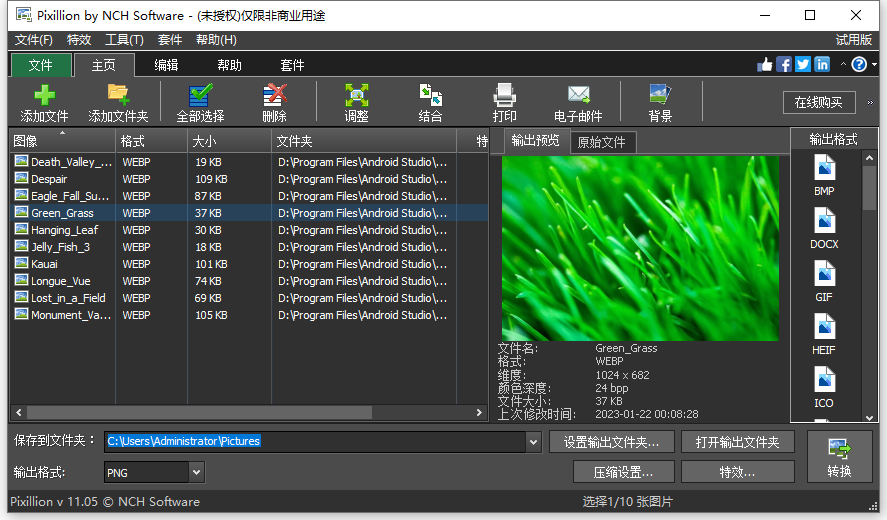This screenshot has height=520, width=887.
Task: Click the file list scroll left arrow
Action: tap(19, 412)
